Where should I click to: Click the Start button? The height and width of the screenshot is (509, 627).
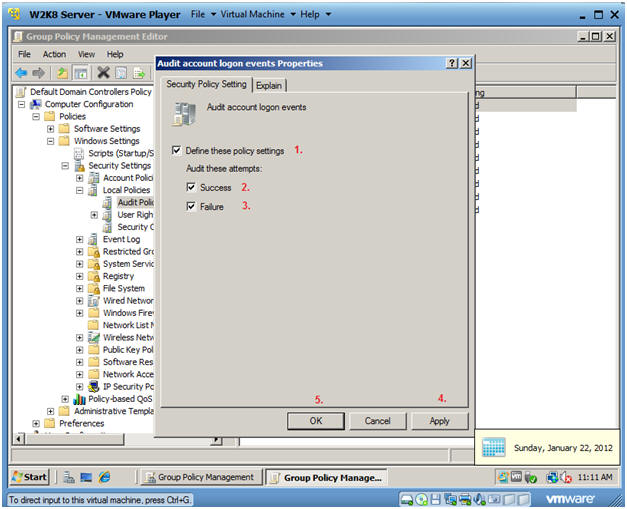(x=30, y=477)
